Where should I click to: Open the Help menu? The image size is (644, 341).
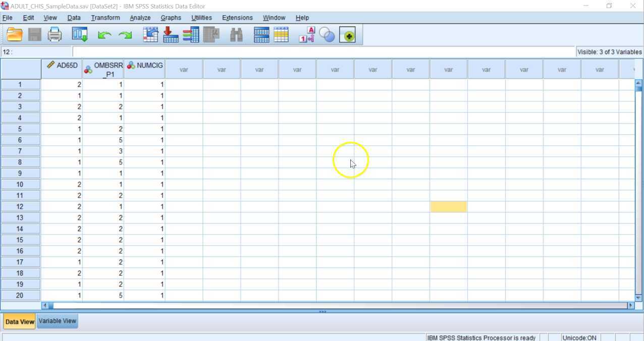[302, 18]
